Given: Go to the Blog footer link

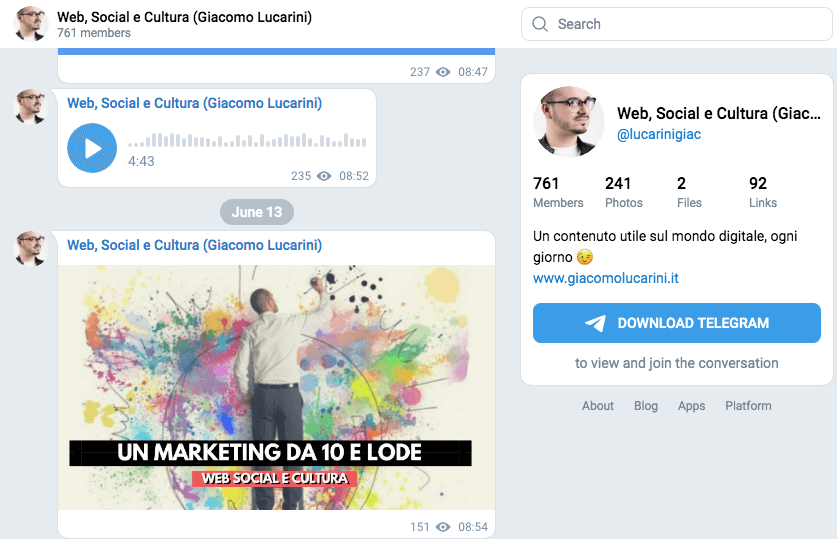Looking at the screenshot, I should point(646,406).
